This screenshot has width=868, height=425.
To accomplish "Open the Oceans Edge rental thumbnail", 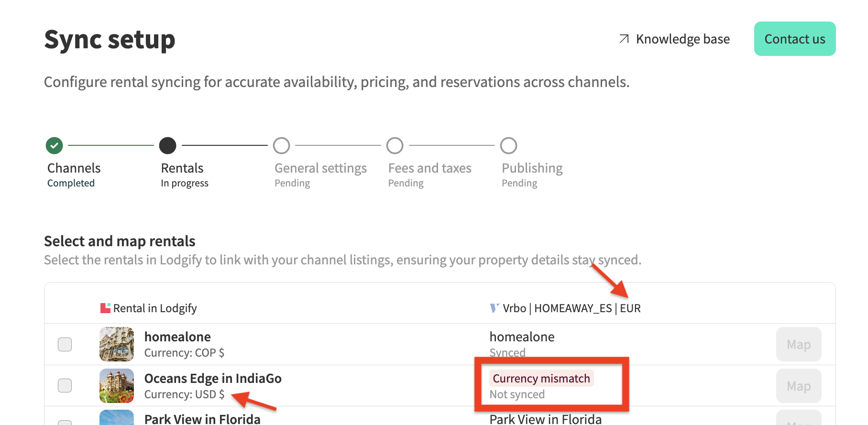I will pyautogui.click(x=117, y=386).
